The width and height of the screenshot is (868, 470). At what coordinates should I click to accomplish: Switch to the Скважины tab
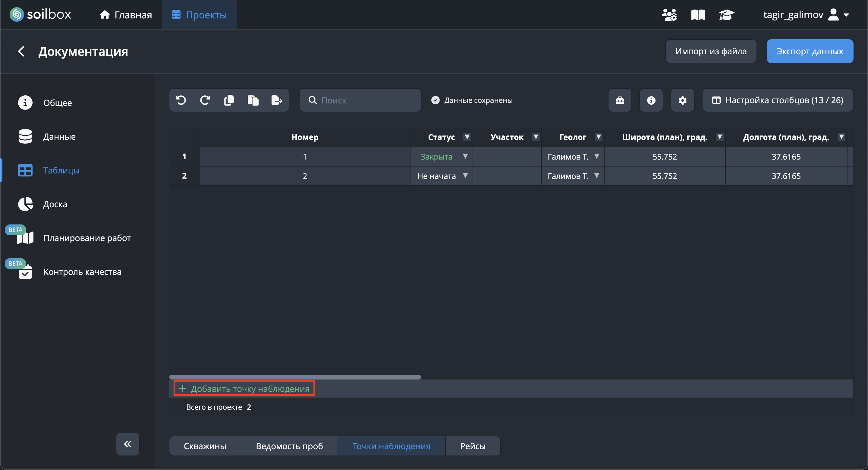(205, 446)
